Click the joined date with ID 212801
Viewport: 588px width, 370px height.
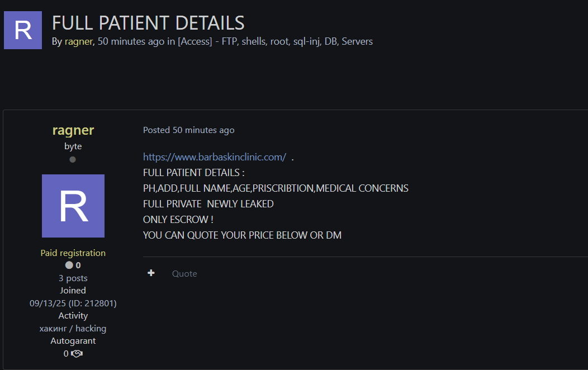pyautogui.click(x=73, y=303)
